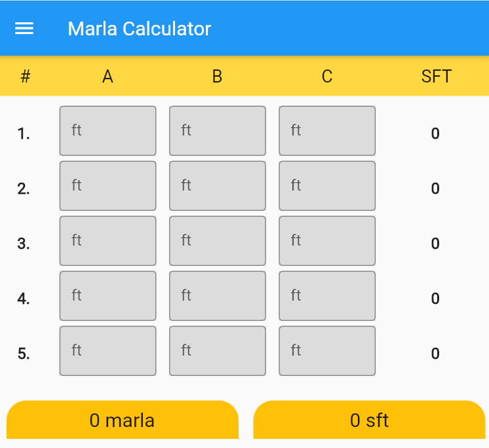The image size is (489, 448).
Task: Select row 1 column B input
Action: 218,131
